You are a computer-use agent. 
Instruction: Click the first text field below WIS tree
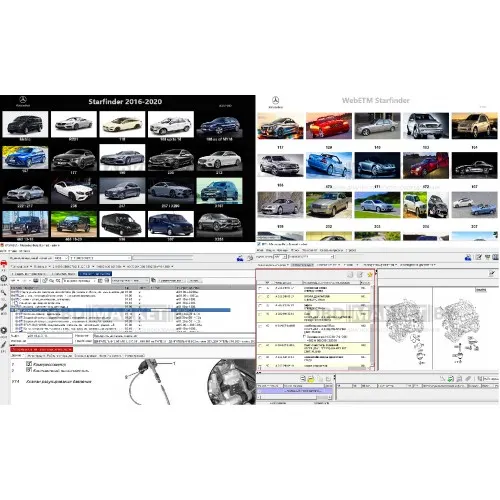pyautogui.click(x=49, y=336)
